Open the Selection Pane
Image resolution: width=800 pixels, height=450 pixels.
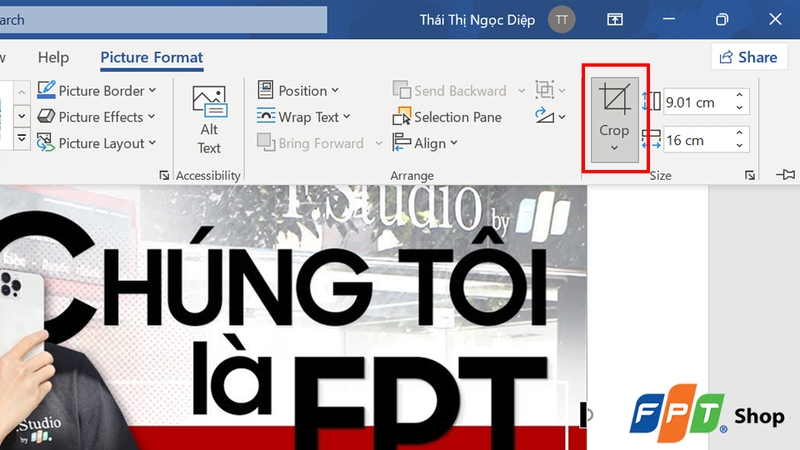click(x=447, y=117)
